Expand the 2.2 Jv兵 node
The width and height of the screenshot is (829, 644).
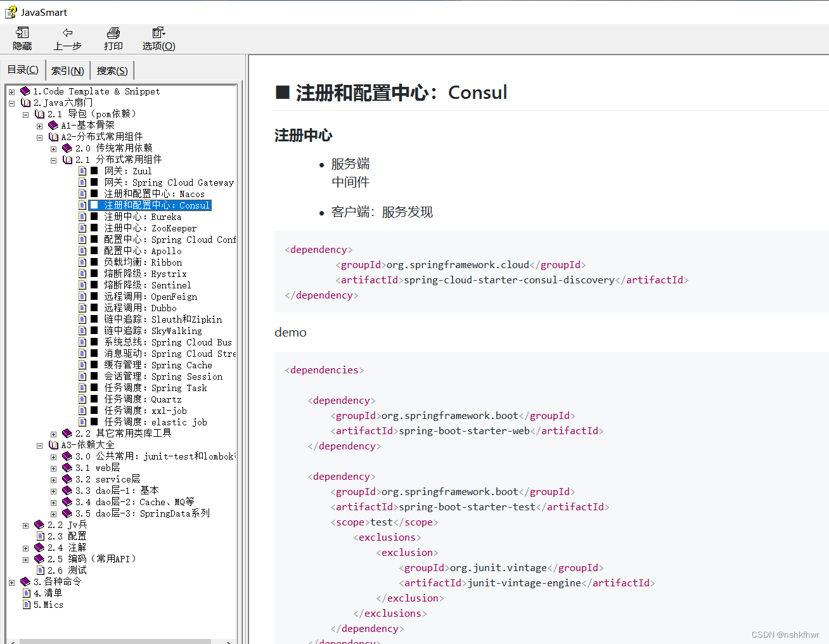[x=25, y=525]
